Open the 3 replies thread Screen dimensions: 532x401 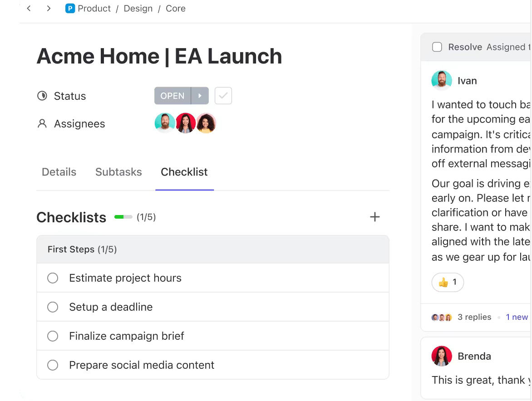474,317
